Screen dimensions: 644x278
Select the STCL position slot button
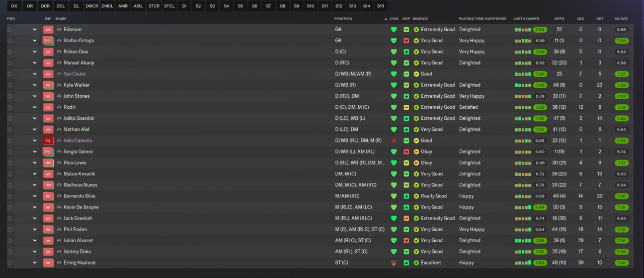169,6
